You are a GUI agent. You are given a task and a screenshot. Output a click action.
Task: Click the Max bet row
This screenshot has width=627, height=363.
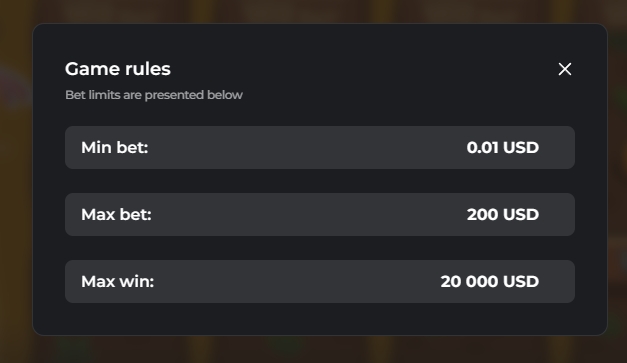point(320,215)
